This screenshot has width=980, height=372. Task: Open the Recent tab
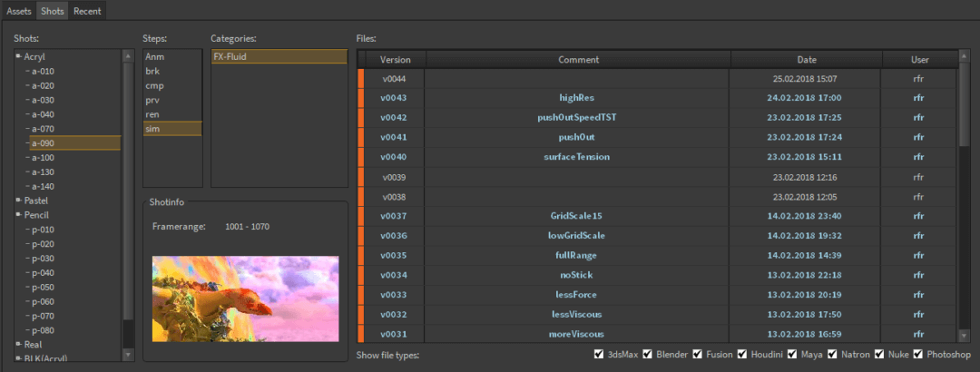pyautogui.click(x=87, y=11)
